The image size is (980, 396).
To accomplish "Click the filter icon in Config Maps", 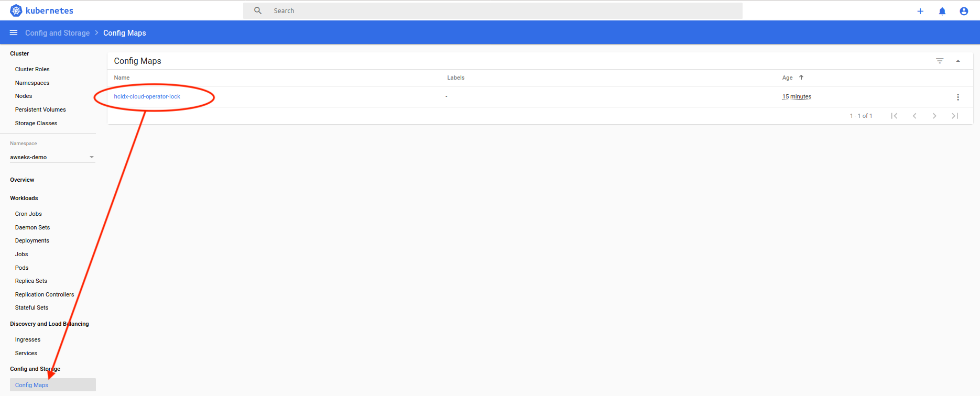I will pos(940,61).
